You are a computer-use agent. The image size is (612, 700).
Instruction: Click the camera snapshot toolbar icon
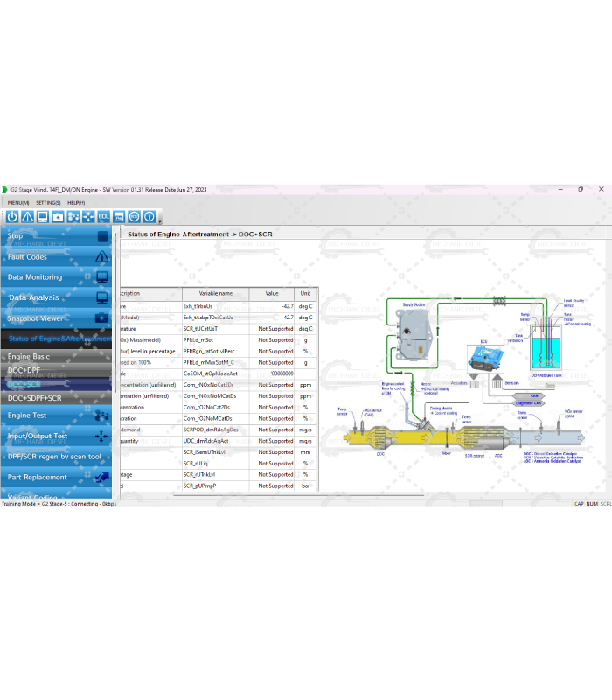pos(58,217)
